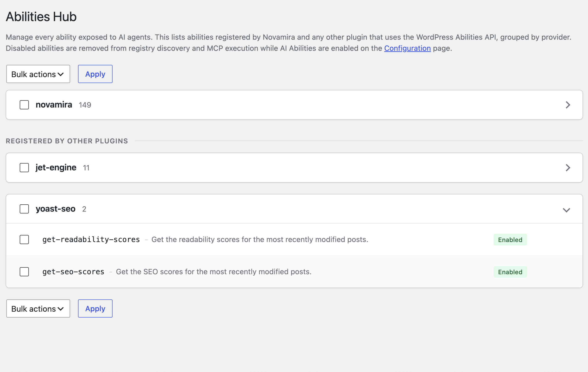This screenshot has width=588, height=372.
Task: Select the get-readability-scores ability checkbox
Action: coord(24,240)
